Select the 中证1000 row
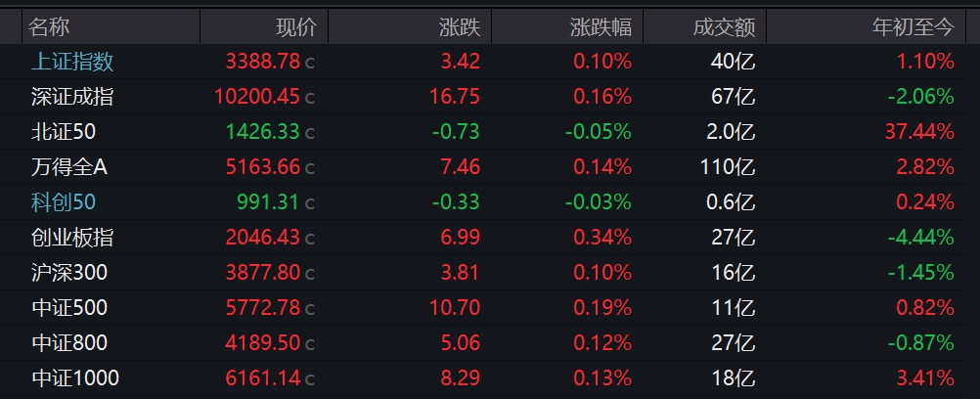The image size is (980, 399). point(490,377)
